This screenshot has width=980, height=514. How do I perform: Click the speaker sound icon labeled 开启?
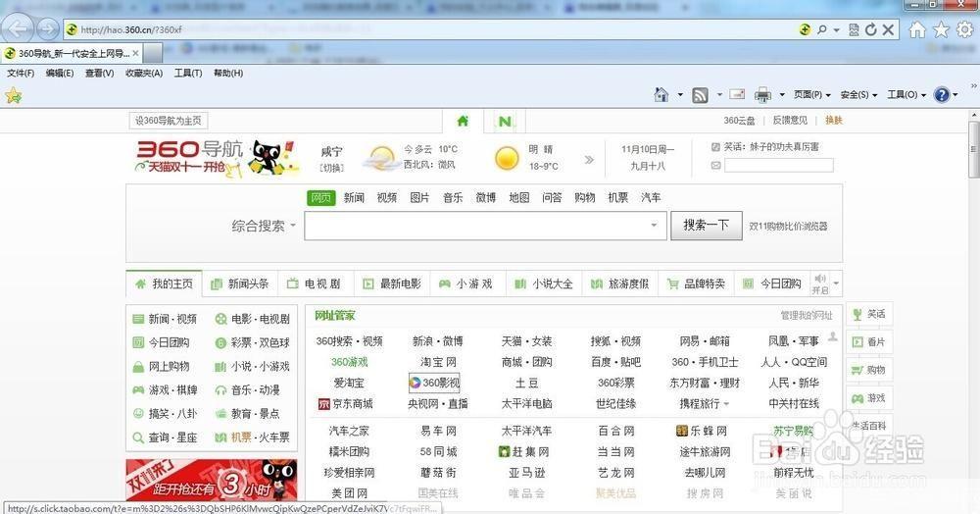pyautogui.click(x=820, y=279)
